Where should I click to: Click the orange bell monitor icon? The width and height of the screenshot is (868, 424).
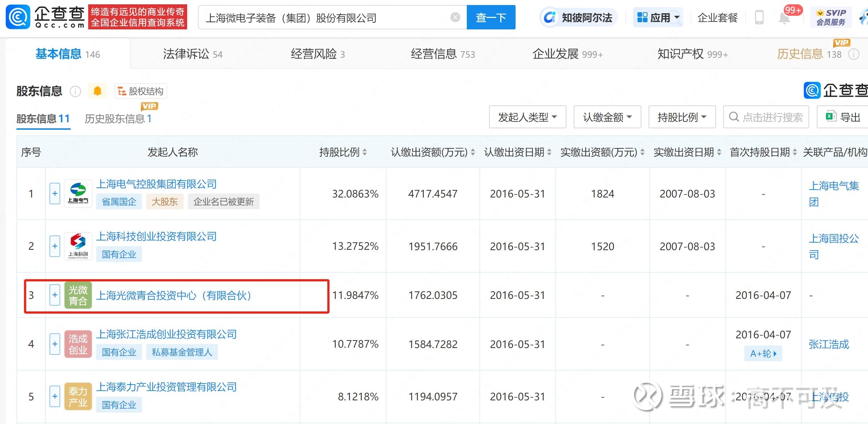coord(98,91)
